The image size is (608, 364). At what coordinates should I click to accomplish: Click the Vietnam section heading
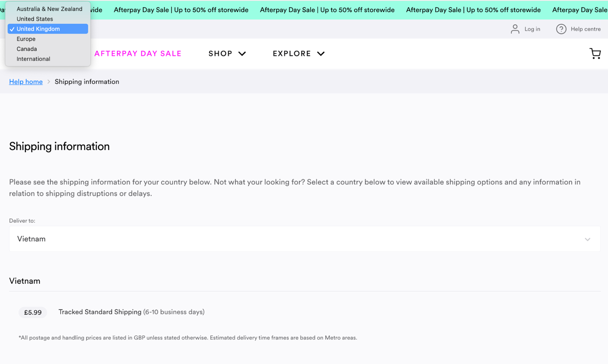click(x=25, y=281)
